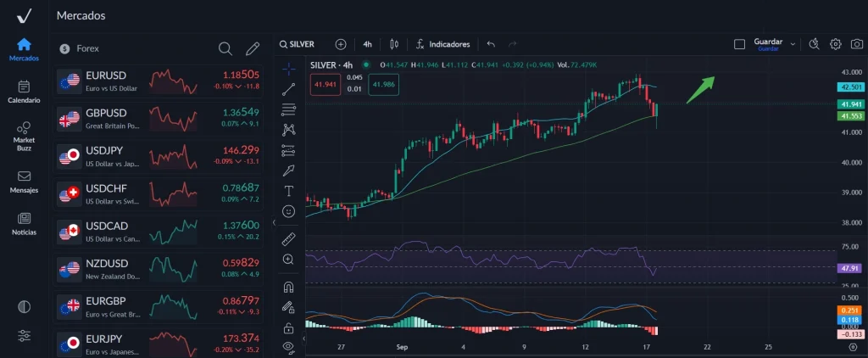Select the arrow brush drawing tool

(x=288, y=171)
